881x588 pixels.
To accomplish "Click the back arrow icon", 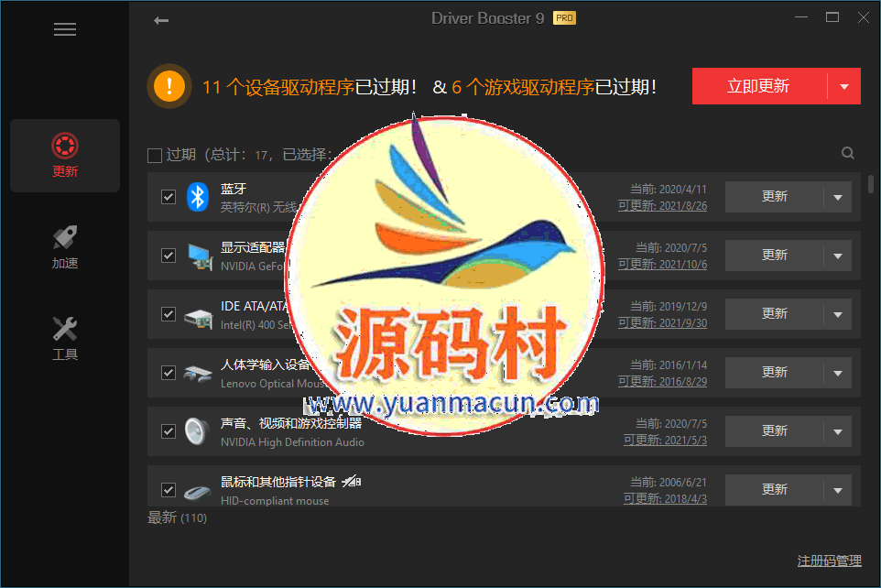I will (161, 20).
